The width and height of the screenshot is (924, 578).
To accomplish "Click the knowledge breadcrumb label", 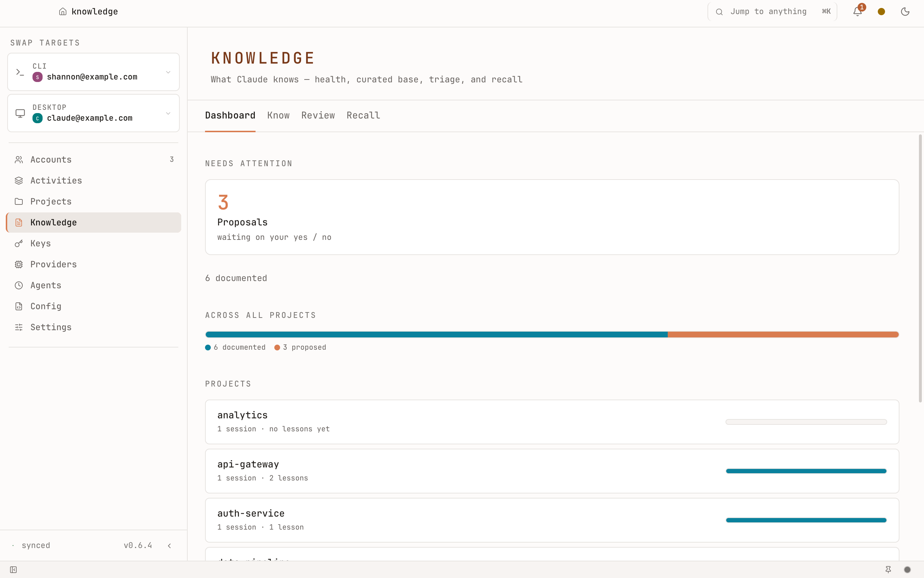I will pos(95,12).
